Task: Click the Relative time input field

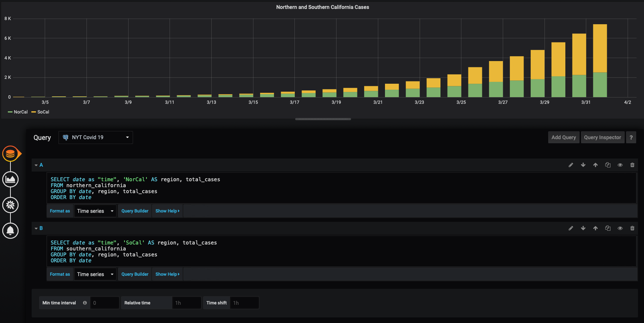Action: tap(187, 303)
